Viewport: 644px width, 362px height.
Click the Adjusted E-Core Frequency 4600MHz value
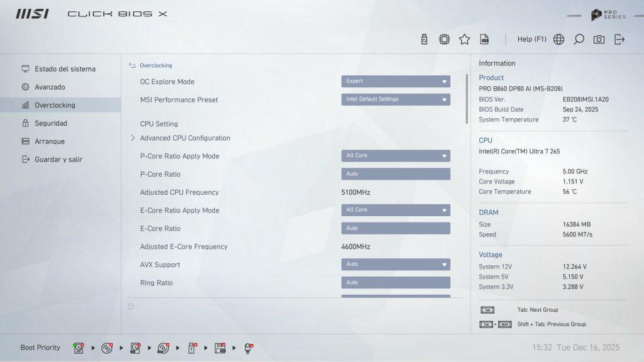coord(356,246)
